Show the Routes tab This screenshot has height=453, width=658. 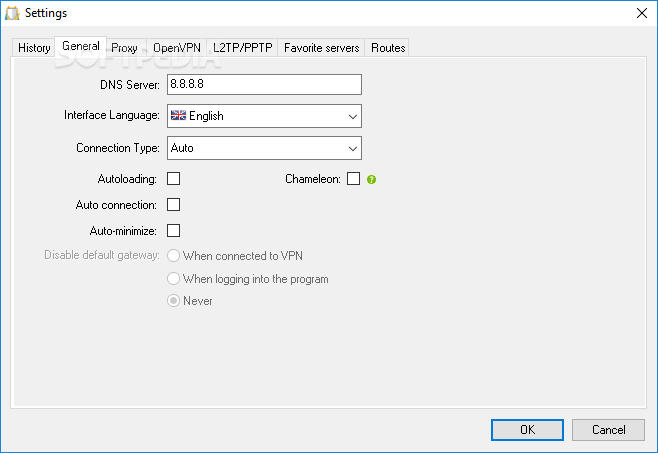(x=388, y=48)
